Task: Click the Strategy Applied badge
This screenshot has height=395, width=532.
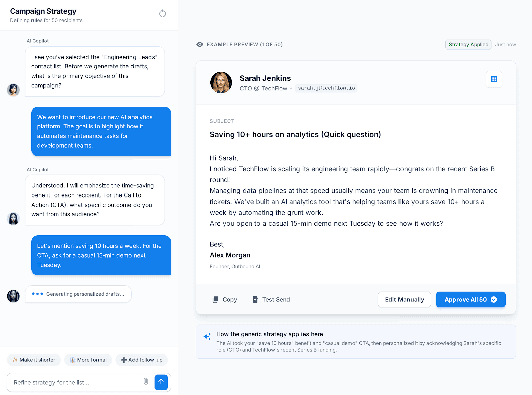Action: 468,45
